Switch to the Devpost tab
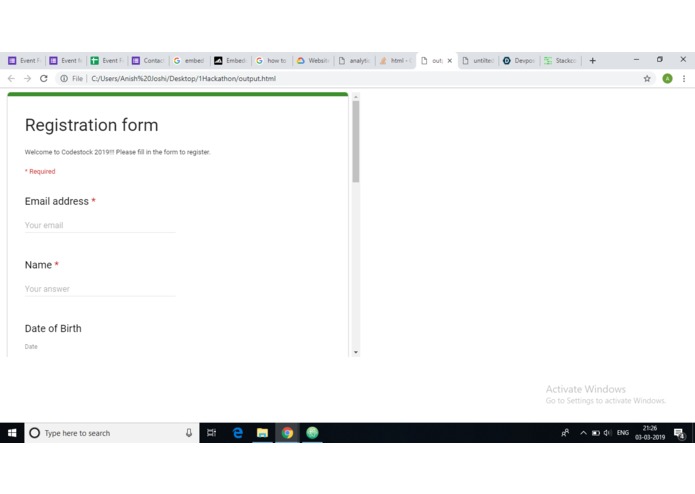The width and height of the screenshot is (695, 494). pos(519,60)
